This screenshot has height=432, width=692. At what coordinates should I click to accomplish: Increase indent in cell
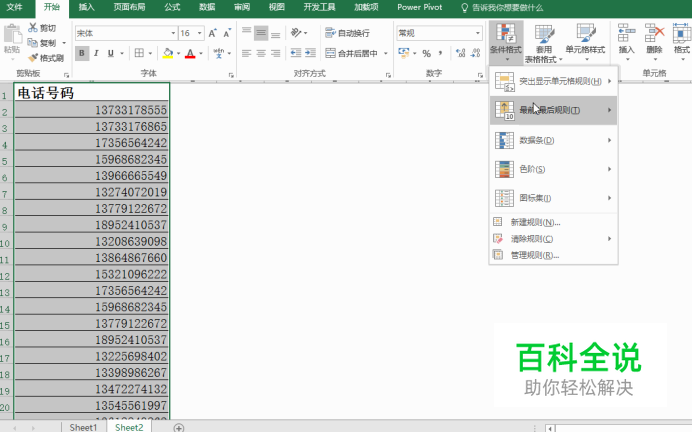[310, 53]
